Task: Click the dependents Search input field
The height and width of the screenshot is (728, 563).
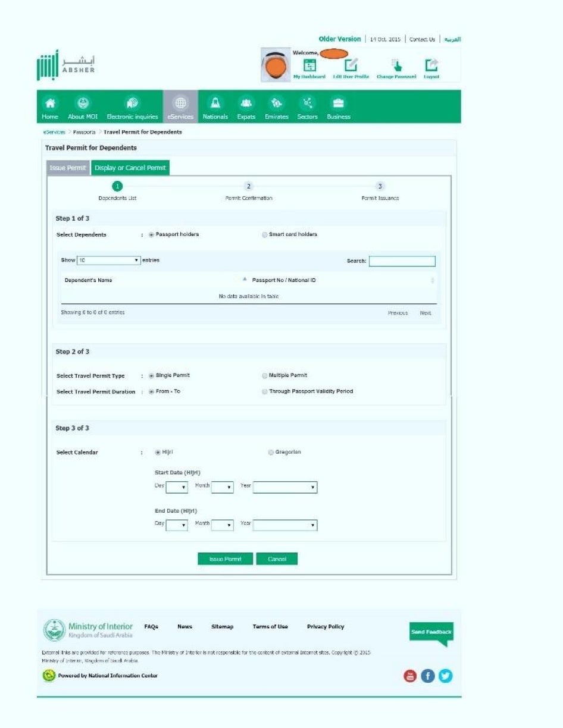Action: pos(402,261)
